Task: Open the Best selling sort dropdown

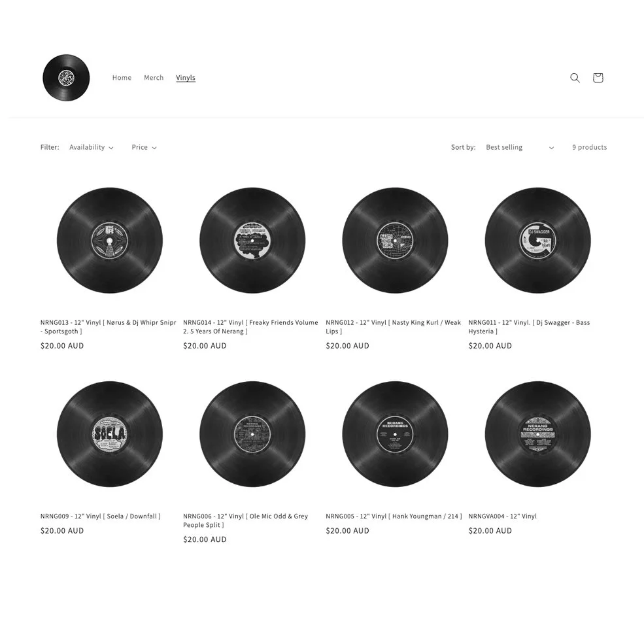Action: [520, 147]
